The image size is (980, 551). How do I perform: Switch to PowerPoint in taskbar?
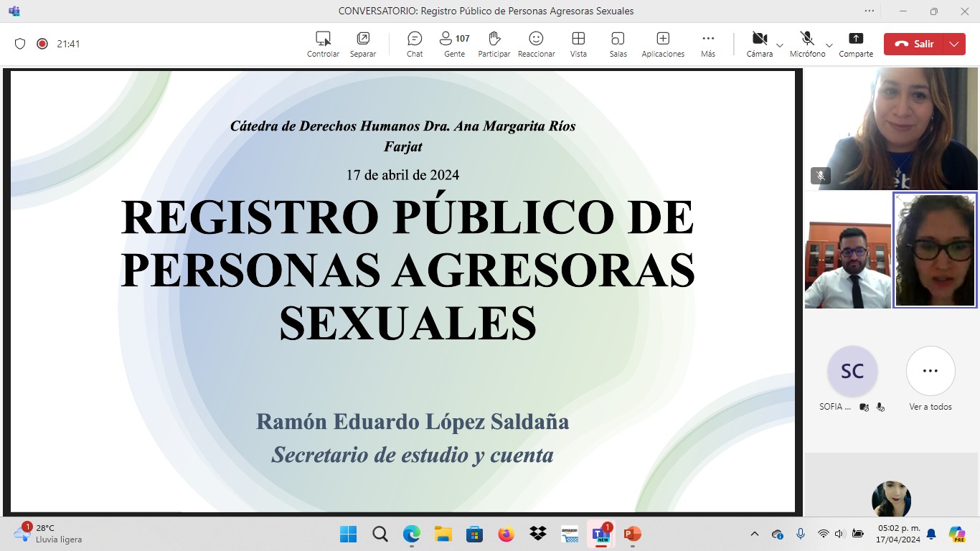[x=632, y=534]
